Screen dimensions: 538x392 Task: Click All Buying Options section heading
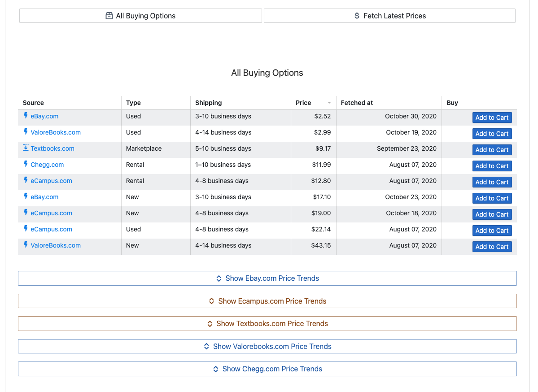[x=267, y=73]
